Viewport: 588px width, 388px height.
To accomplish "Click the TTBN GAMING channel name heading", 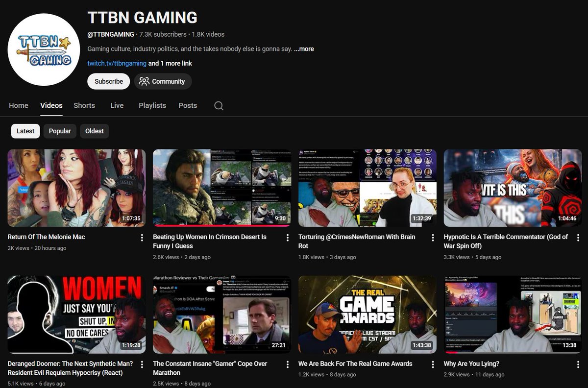I will click(x=143, y=18).
